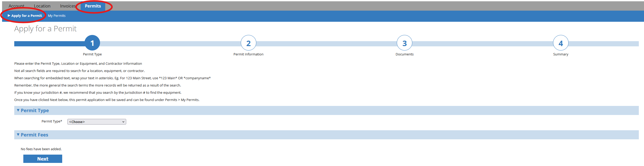Click the Summary step label
This screenshot has height=166, width=644.
point(561,54)
